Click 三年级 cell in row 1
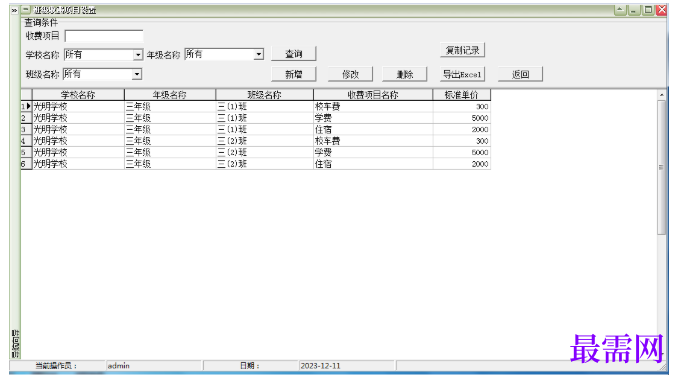 170,106
